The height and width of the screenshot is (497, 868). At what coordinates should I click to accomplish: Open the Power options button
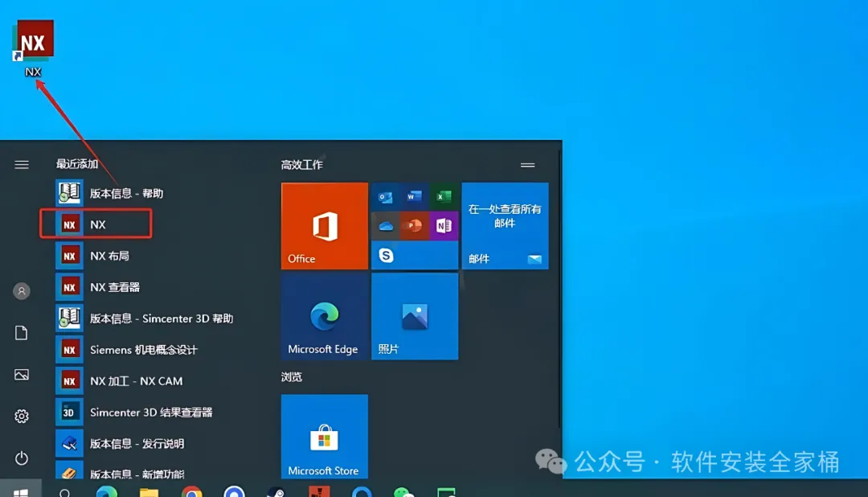(22, 458)
